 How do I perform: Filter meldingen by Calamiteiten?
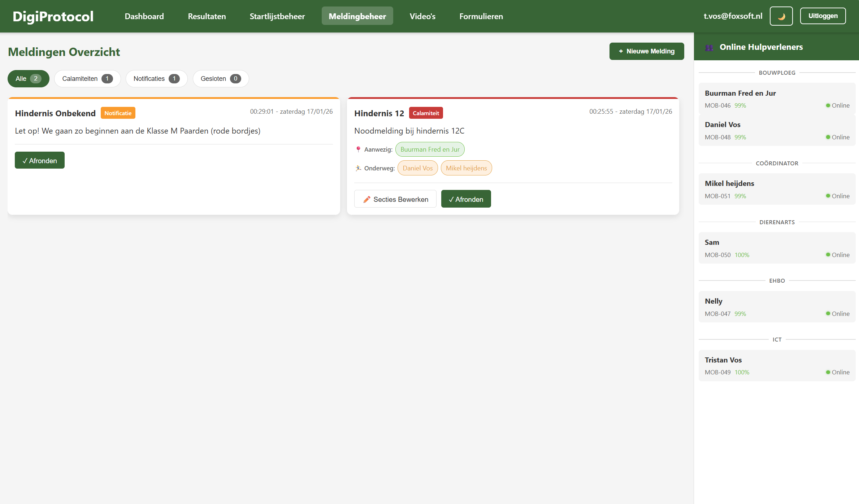pyautogui.click(x=87, y=79)
